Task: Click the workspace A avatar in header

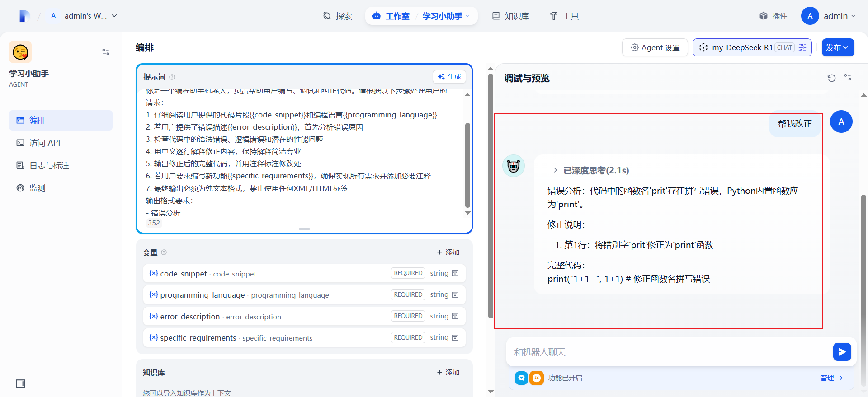Action: tap(53, 16)
